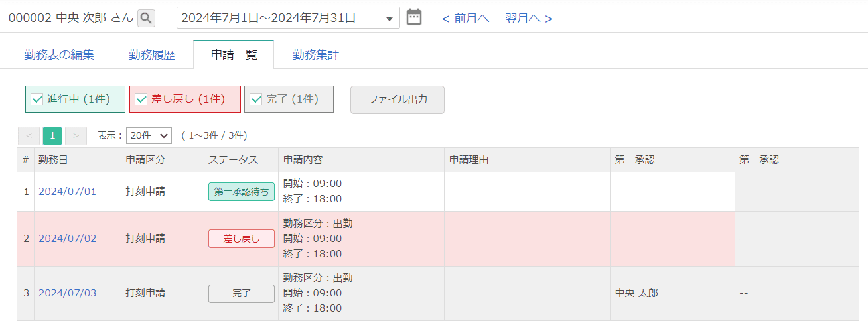Toggle the 完了 filter checkbox
This screenshot has height=327, width=868.
tap(256, 99)
